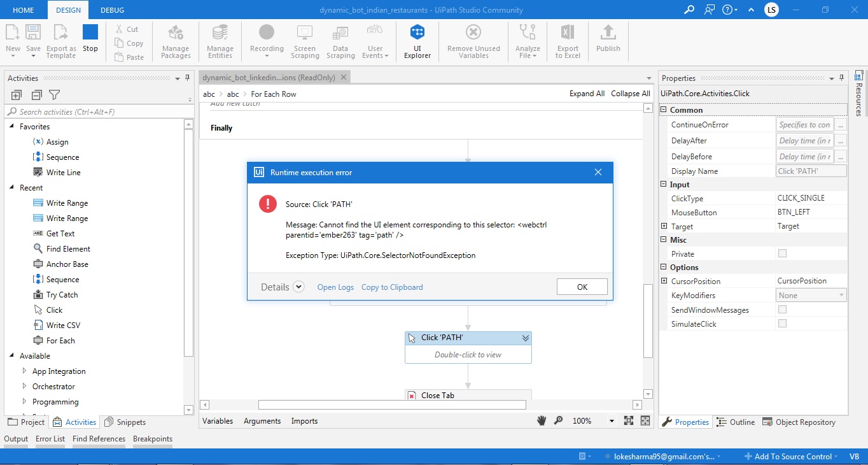Switch to the DEBUG ribbon tab

(112, 10)
